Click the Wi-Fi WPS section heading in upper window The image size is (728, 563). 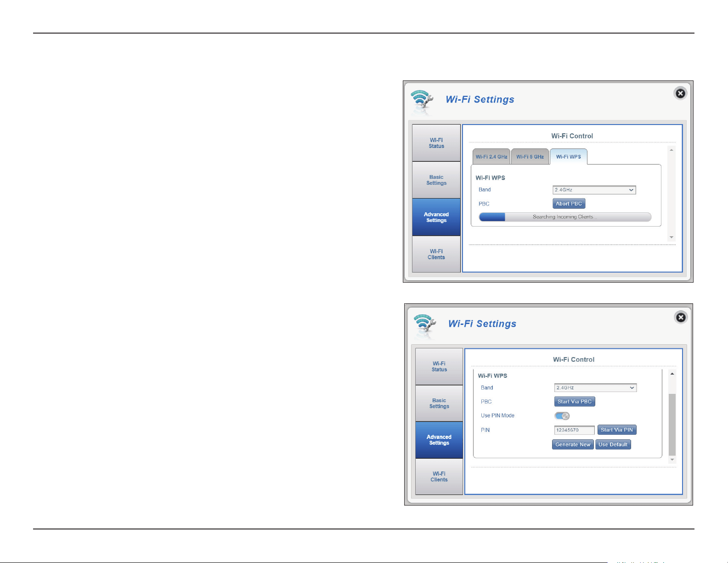490,178
